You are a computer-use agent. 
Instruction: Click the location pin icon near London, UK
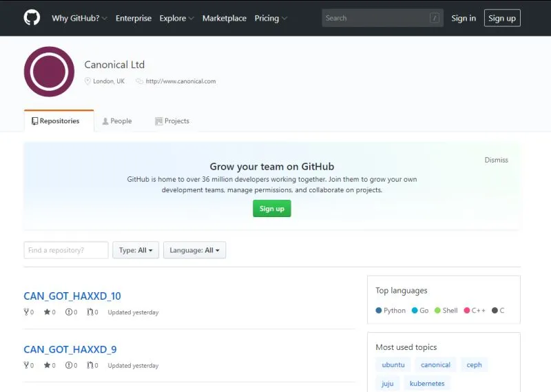[x=87, y=81]
